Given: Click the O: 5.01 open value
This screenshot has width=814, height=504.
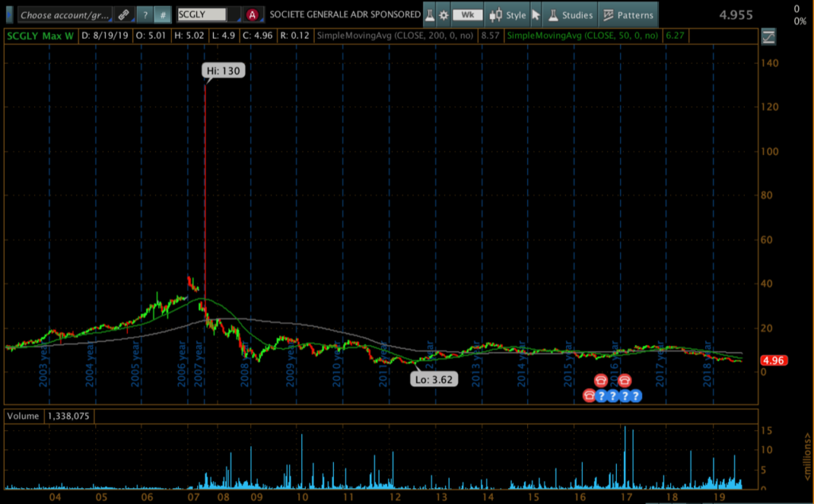Looking at the screenshot, I should (151, 36).
